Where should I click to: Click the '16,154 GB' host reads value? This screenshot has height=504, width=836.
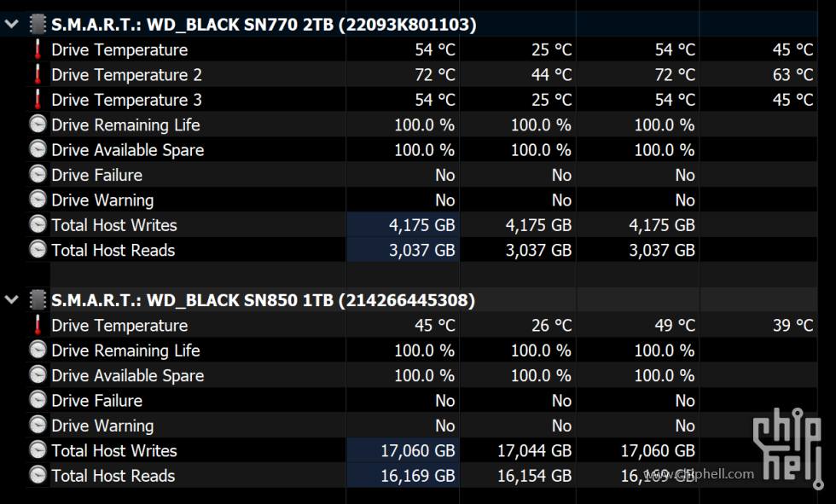pyautogui.click(x=534, y=476)
